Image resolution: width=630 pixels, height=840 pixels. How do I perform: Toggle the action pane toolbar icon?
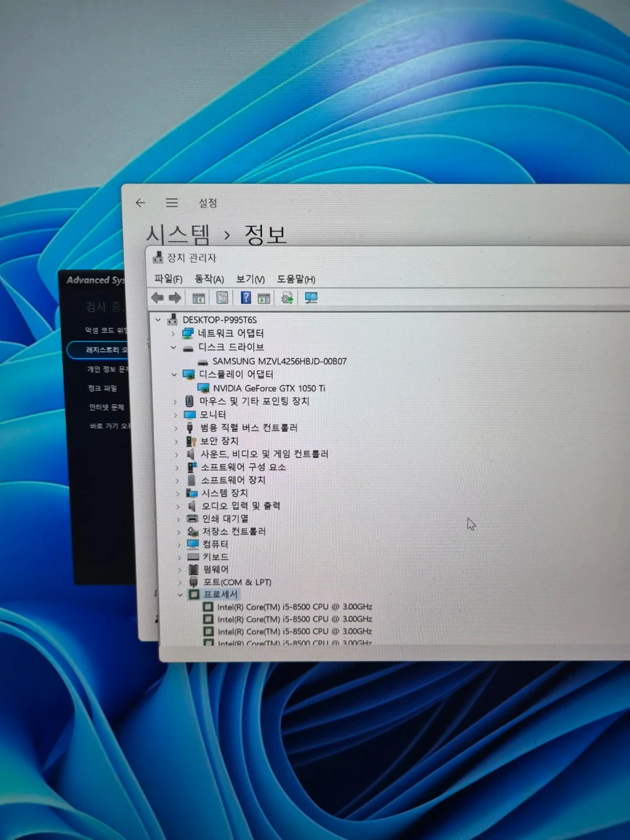[x=264, y=298]
